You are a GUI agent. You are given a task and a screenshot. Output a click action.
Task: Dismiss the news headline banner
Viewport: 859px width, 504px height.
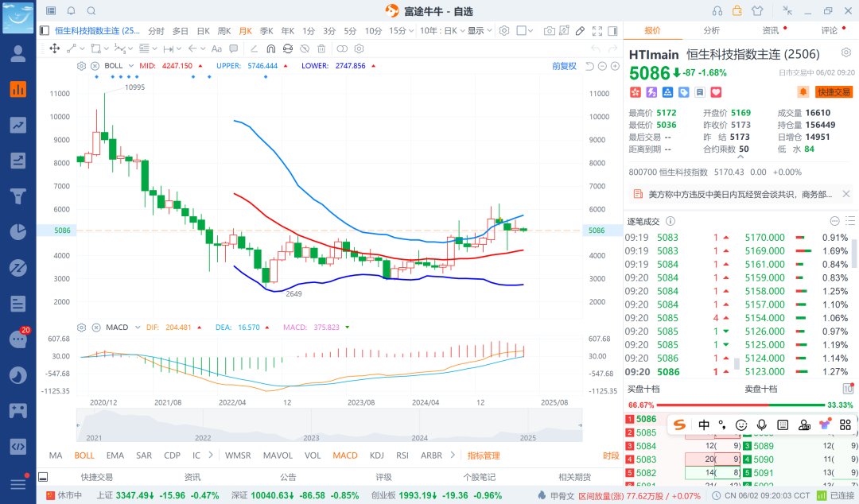845,194
